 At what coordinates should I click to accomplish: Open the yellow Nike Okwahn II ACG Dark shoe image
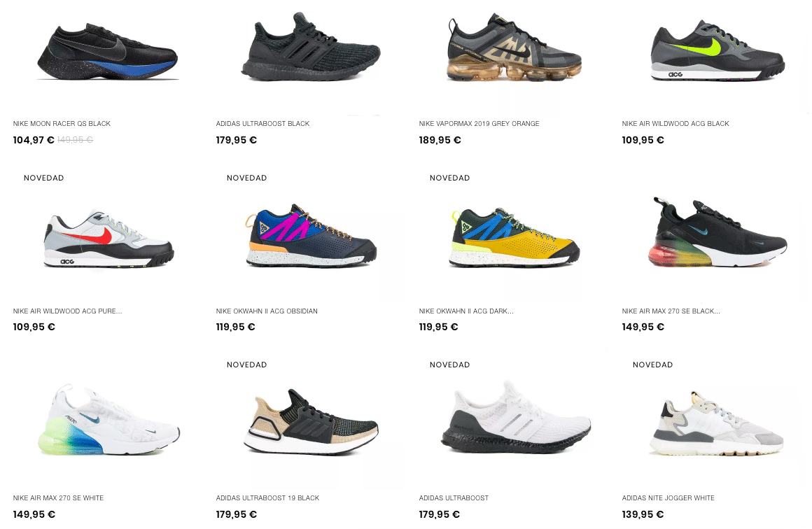point(514,237)
